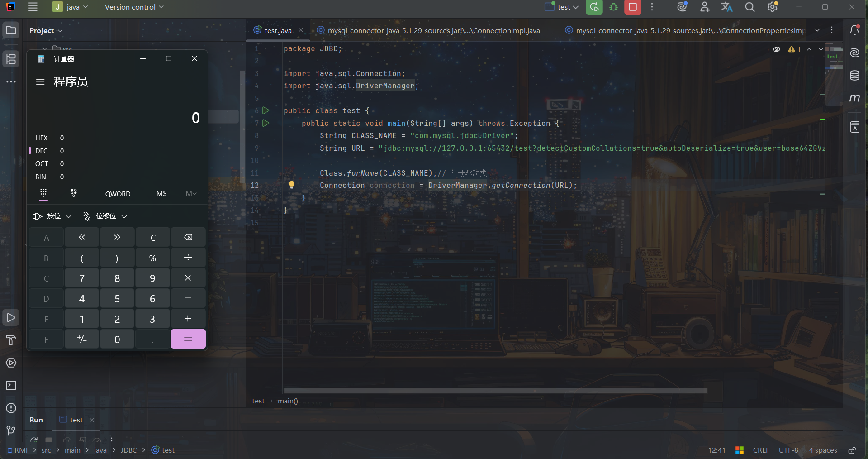
Task: Open the Terminal tool window
Action: 11,386
